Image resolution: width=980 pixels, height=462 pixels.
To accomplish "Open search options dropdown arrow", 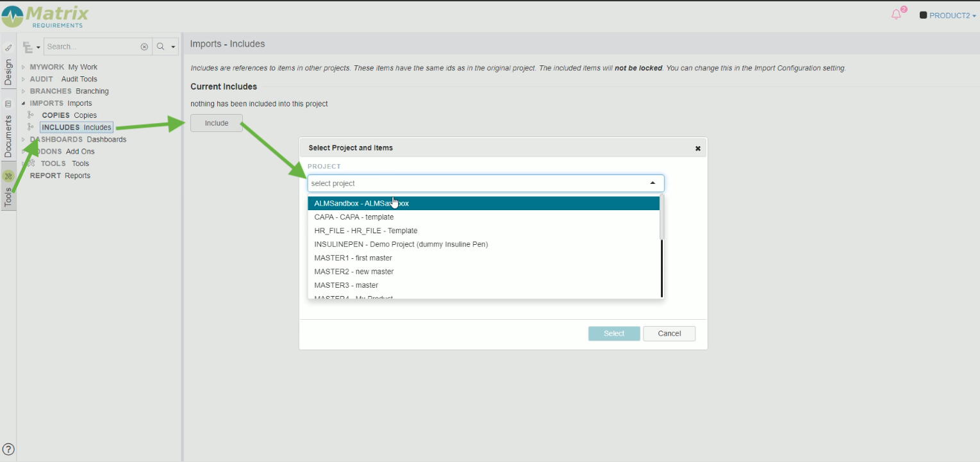I will click(173, 47).
